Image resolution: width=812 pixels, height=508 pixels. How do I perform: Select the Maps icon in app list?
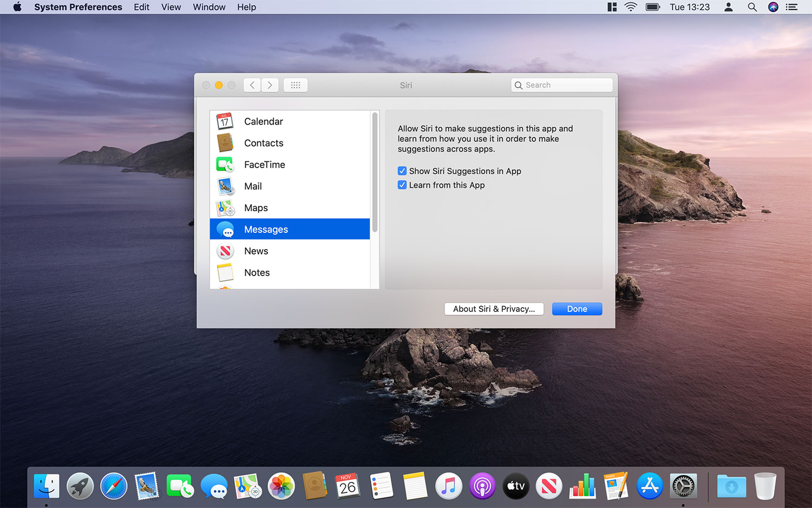point(225,208)
